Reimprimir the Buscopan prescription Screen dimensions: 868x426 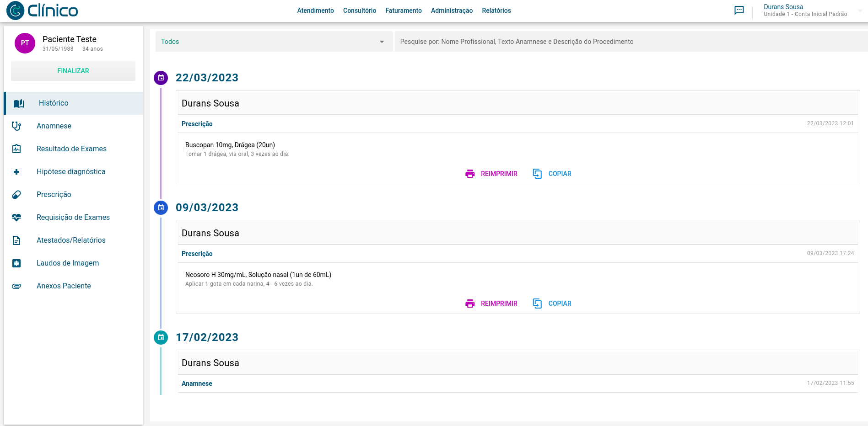(491, 174)
